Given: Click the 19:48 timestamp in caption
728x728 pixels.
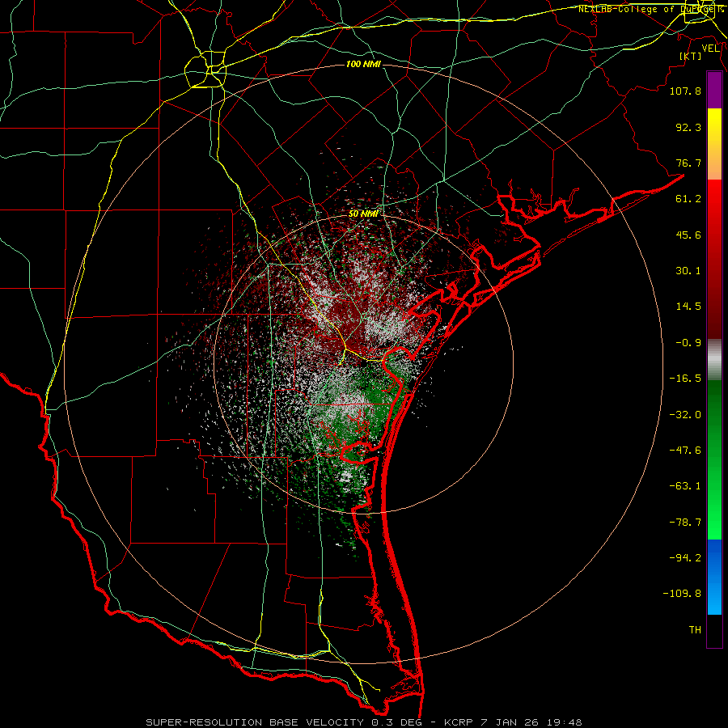Looking at the screenshot, I should (565, 722).
